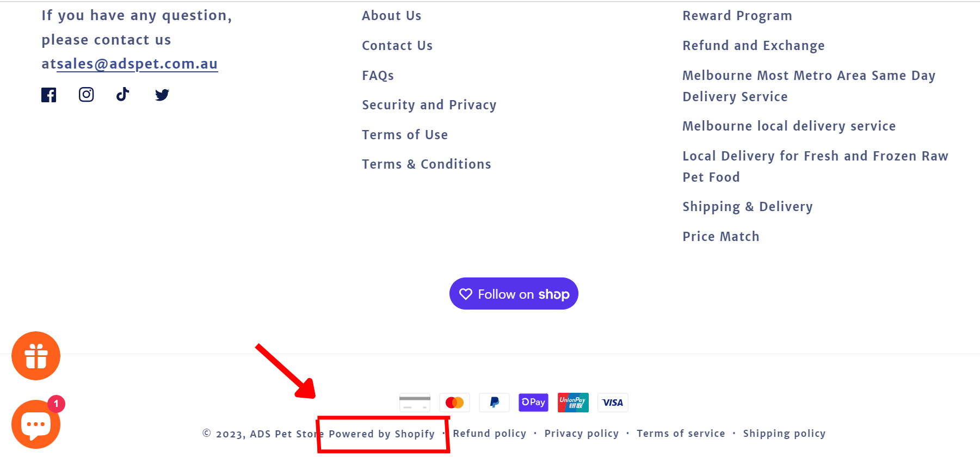Open the Facebook social icon
980x457 pixels.
(49, 95)
